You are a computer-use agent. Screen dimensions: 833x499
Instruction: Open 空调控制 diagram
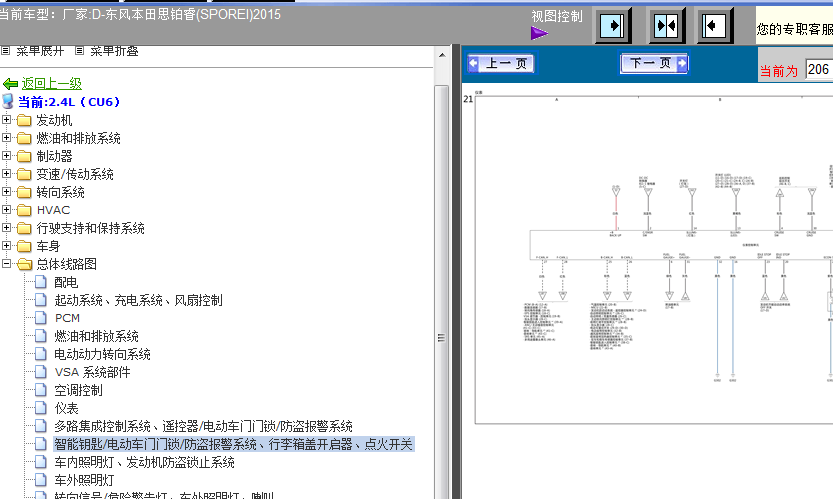click(78, 390)
